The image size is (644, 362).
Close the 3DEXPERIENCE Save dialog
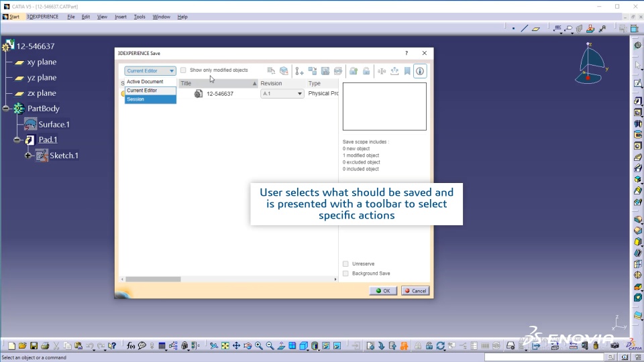click(424, 53)
